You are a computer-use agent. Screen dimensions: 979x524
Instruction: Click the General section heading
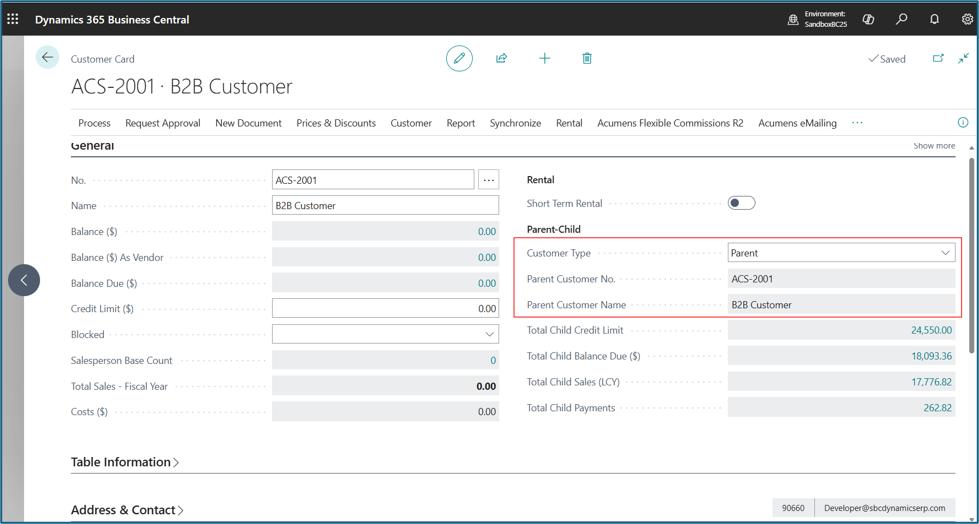click(92, 146)
